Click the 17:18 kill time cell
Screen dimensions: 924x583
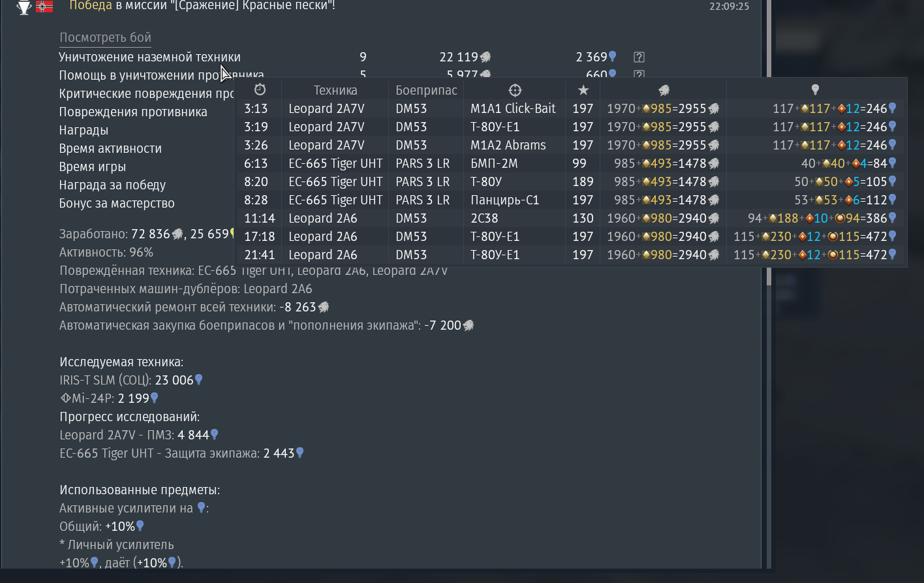point(259,236)
